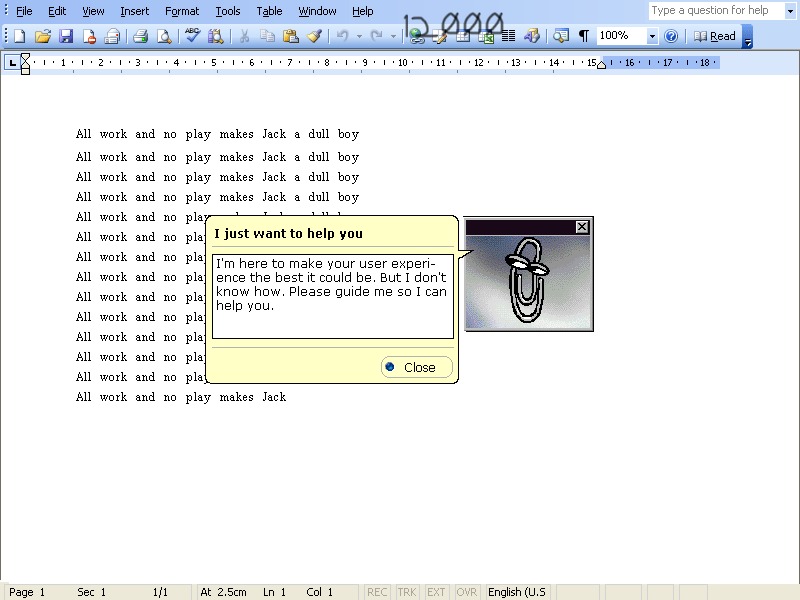
Task: Open the Edit menu
Action: [57, 11]
